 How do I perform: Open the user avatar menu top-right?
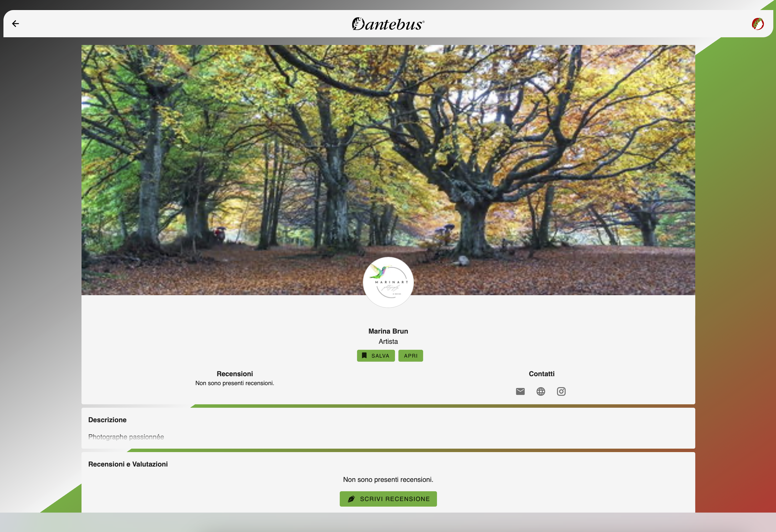point(757,24)
